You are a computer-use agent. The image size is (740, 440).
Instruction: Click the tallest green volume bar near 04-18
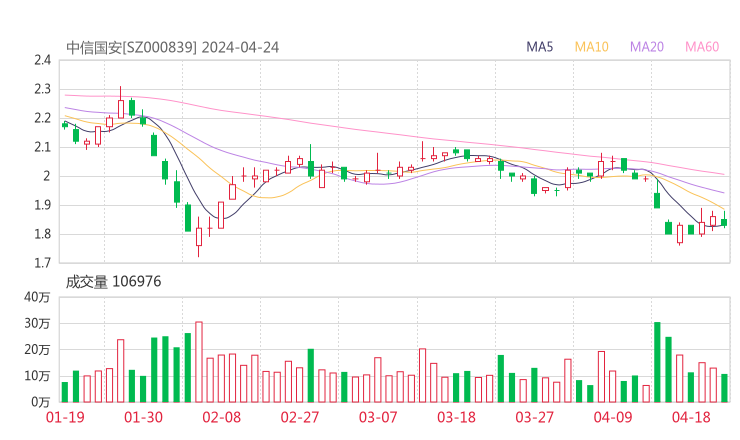tap(657, 362)
